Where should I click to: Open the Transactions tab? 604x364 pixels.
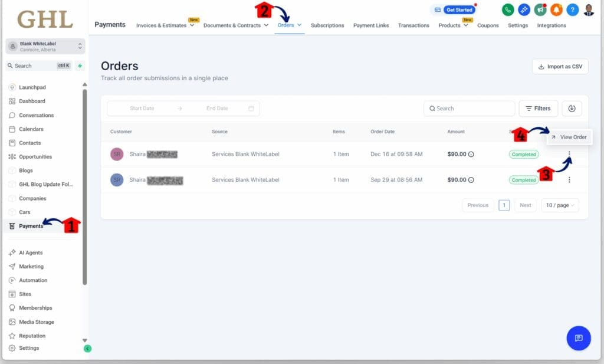(413, 25)
